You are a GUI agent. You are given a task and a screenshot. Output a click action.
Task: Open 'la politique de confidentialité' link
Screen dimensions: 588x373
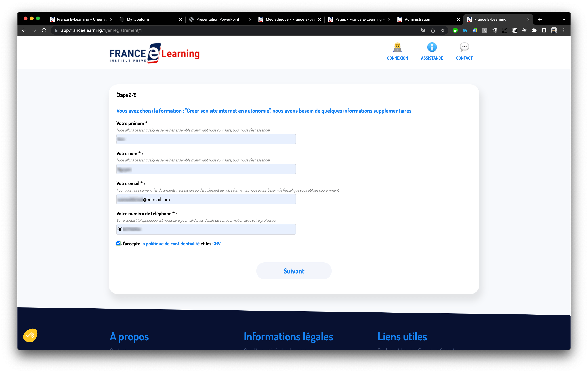(x=170, y=244)
